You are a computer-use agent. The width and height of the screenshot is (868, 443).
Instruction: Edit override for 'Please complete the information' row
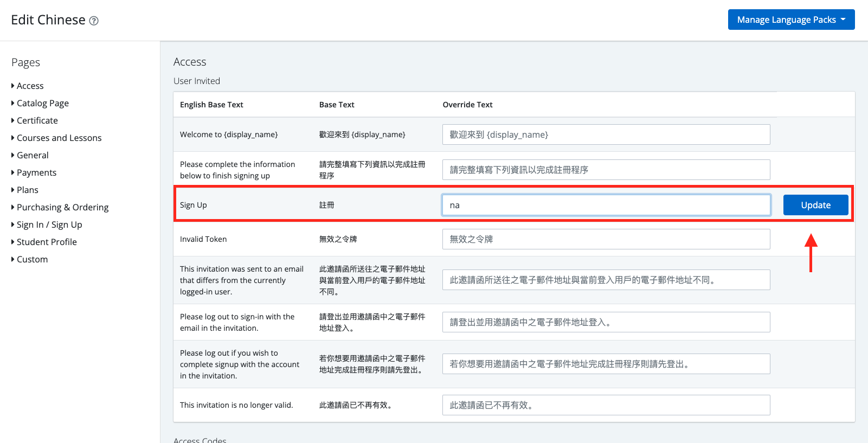pos(606,170)
